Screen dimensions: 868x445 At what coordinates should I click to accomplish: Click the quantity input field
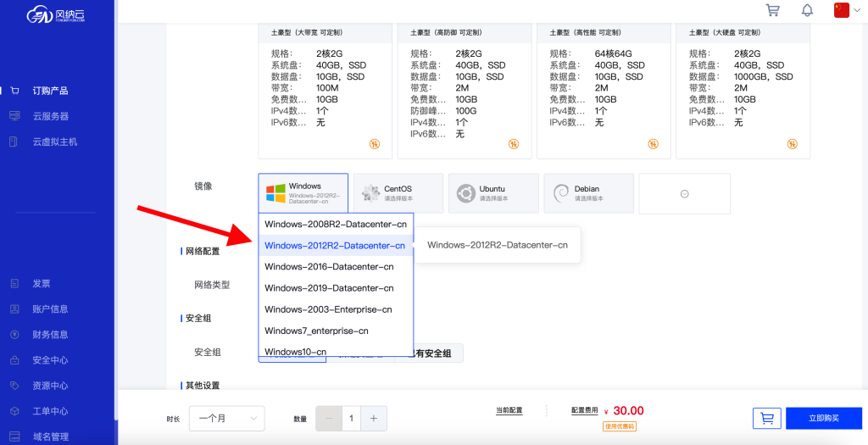(x=352, y=419)
